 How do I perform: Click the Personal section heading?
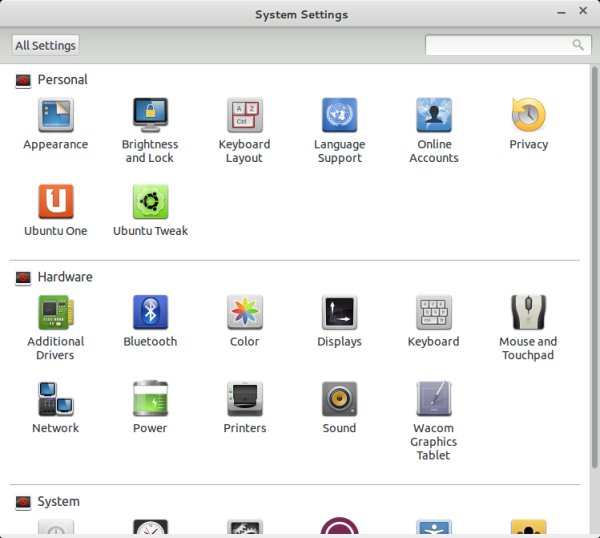(62, 80)
